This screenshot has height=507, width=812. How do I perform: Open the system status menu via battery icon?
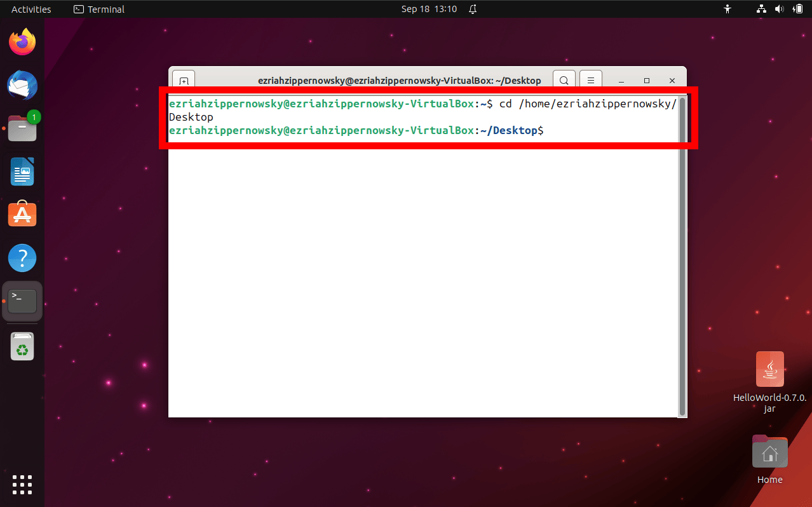pos(799,9)
